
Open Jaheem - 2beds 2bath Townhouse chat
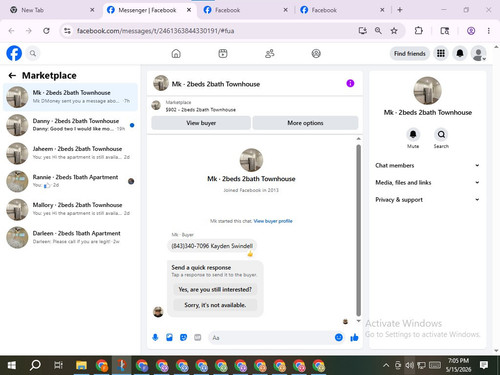[70, 153]
